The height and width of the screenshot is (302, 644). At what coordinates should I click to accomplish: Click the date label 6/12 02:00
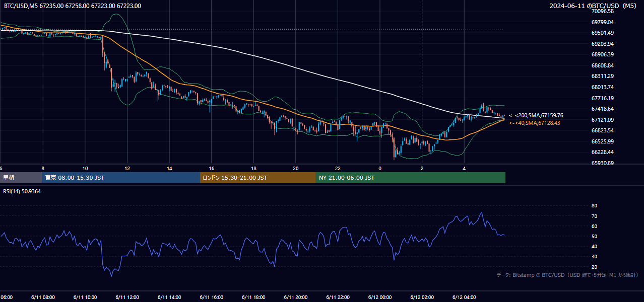point(422,297)
